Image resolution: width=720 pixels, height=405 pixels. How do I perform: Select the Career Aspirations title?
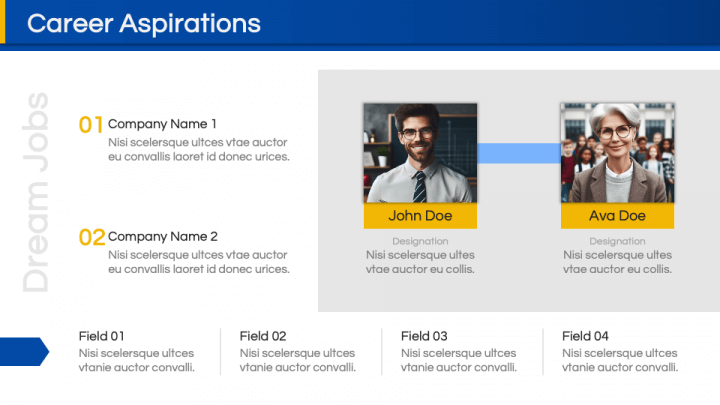coord(144,23)
